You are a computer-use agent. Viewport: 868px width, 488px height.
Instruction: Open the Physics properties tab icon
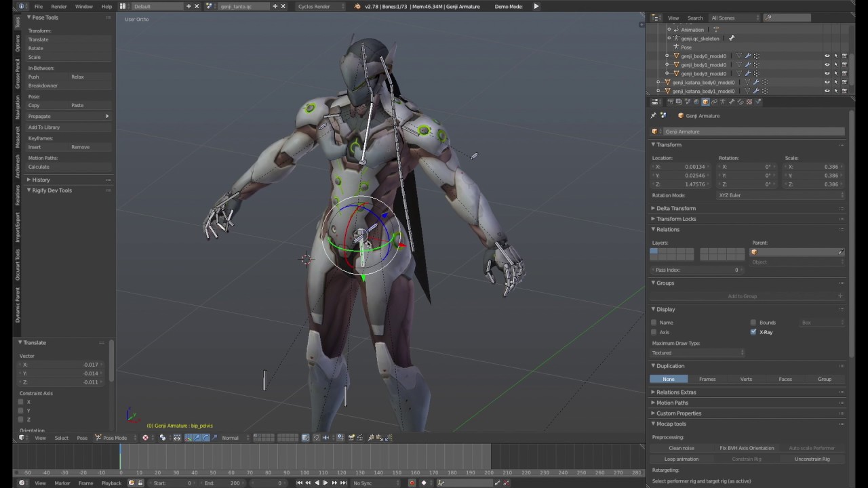click(758, 102)
